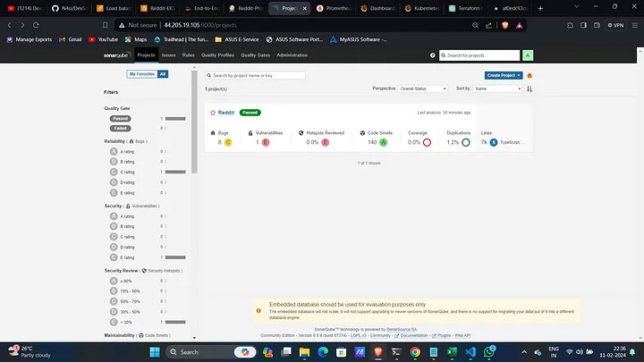
Task: Filter Security by B rating
Action: [x=123, y=226]
